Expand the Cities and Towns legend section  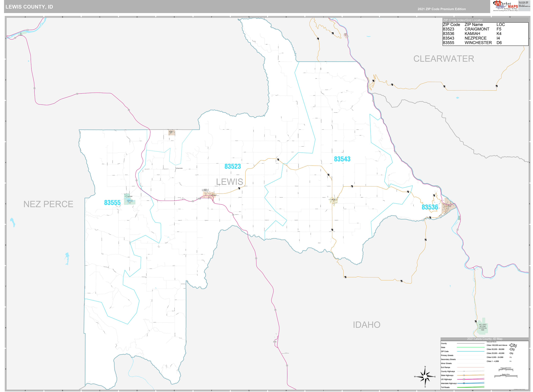tap(492, 342)
